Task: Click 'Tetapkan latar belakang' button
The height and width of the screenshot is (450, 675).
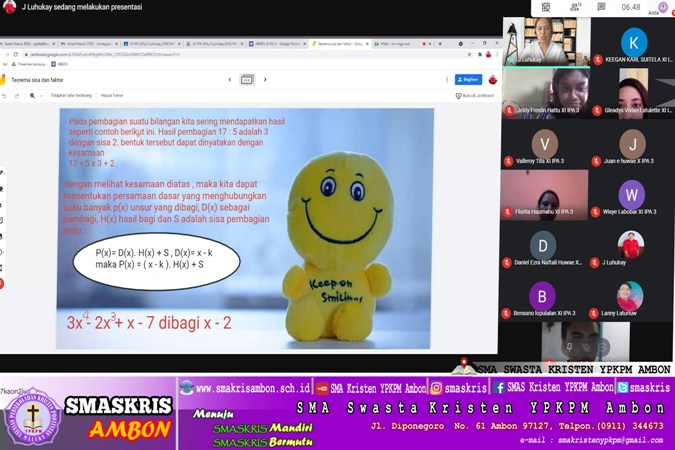Action: pyautogui.click(x=71, y=96)
